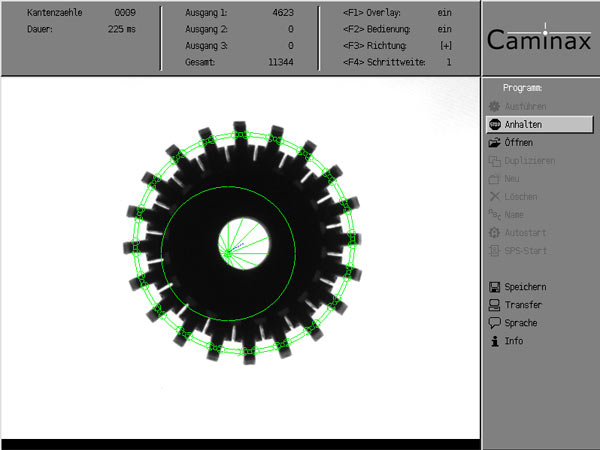Click the Kantenzaehle counter value
Viewport: 600px width, 450px height.
point(124,14)
